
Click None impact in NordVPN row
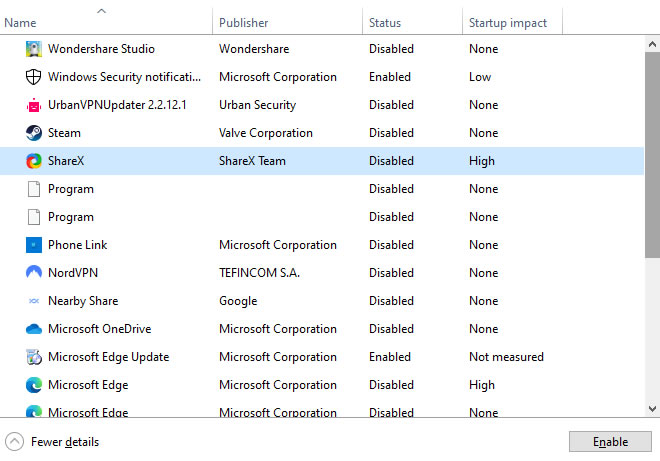[484, 273]
